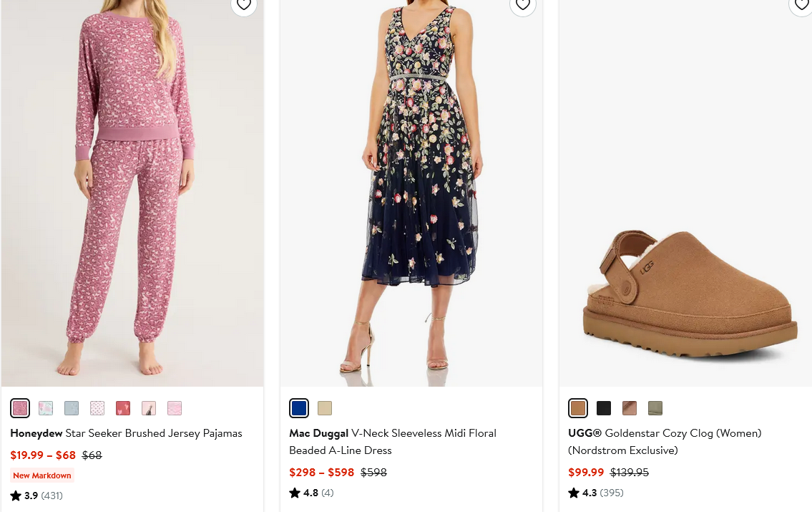Screen dimensions: 812x512
Task: Click the star icon beside 4.8 rating
Action: click(x=295, y=493)
